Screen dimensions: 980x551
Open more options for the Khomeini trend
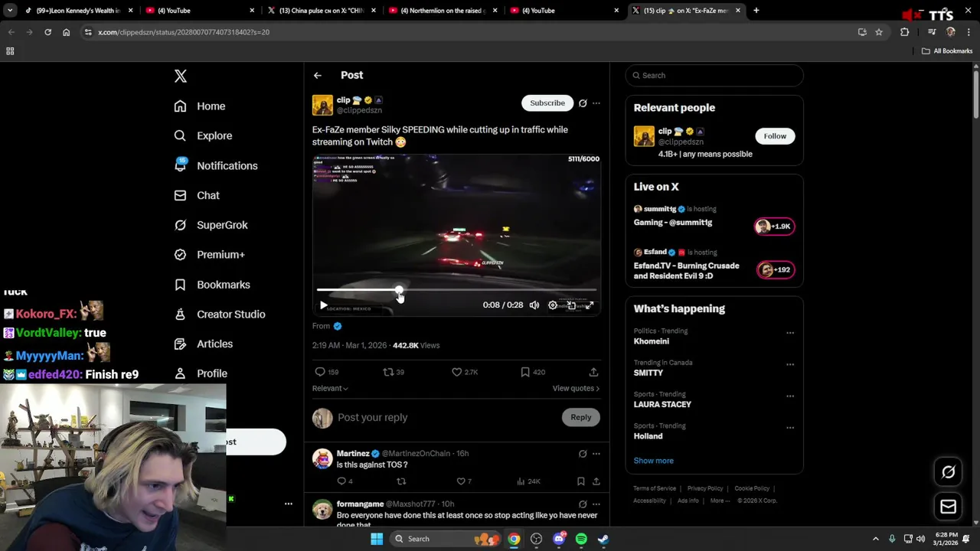click(x=790, y=333)
